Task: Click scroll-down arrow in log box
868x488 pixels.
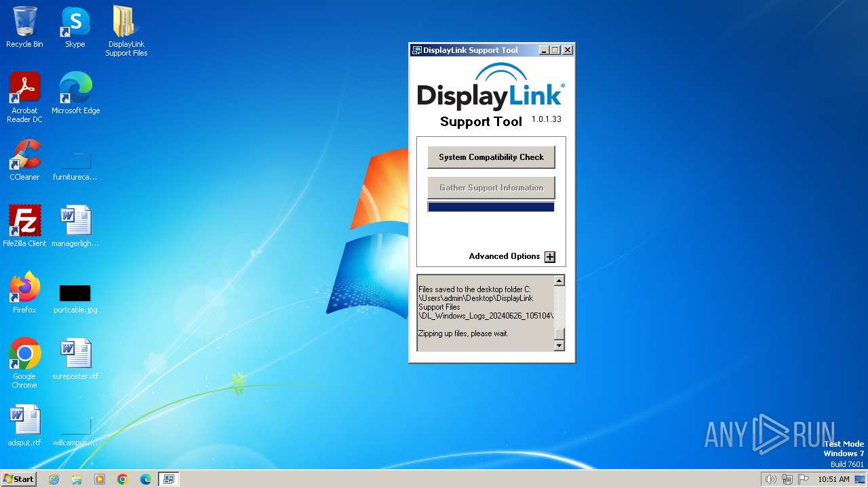Action: point(559,346)
